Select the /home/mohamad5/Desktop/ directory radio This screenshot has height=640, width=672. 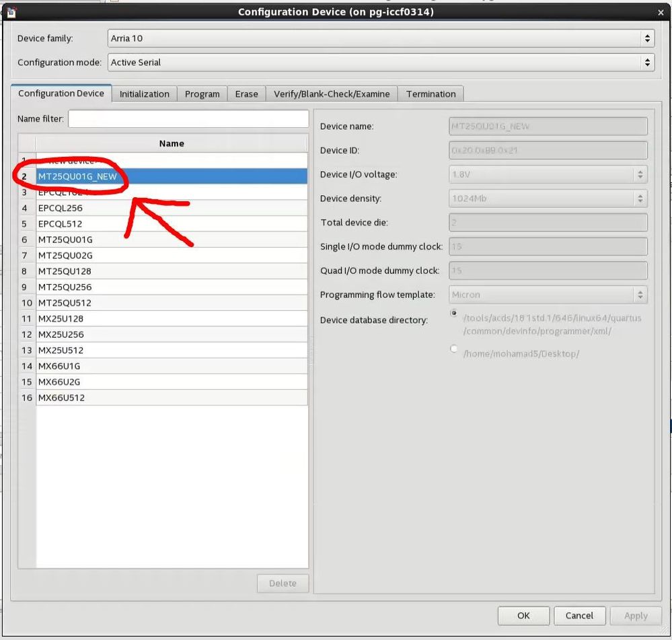click(454, 349)
